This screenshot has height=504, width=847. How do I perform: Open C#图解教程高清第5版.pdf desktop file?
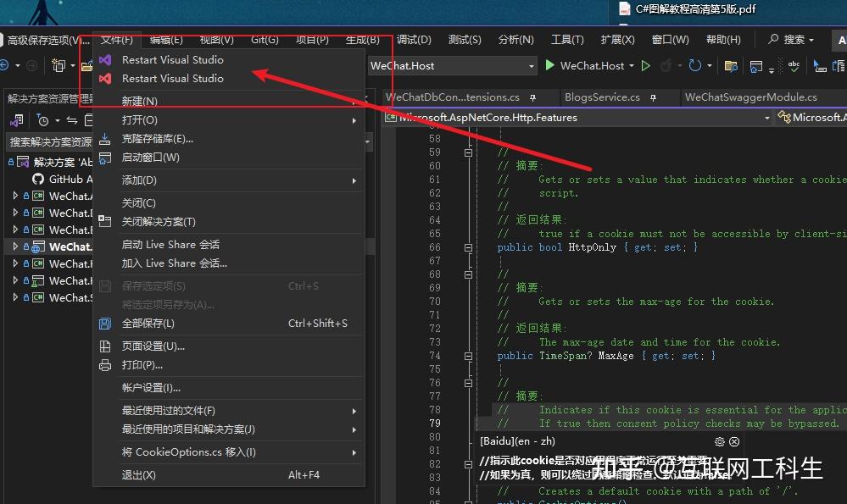point(688,9)
